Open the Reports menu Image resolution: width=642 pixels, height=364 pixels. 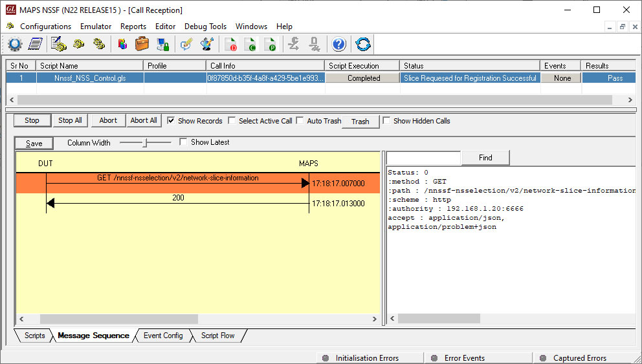coord(133,26)
